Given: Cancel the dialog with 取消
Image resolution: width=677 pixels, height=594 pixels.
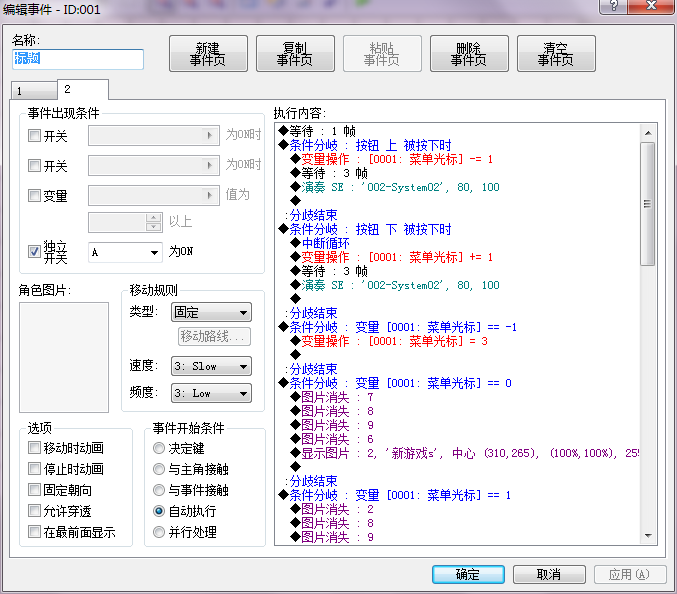Looking at the screenshot, I should (549, 575).
